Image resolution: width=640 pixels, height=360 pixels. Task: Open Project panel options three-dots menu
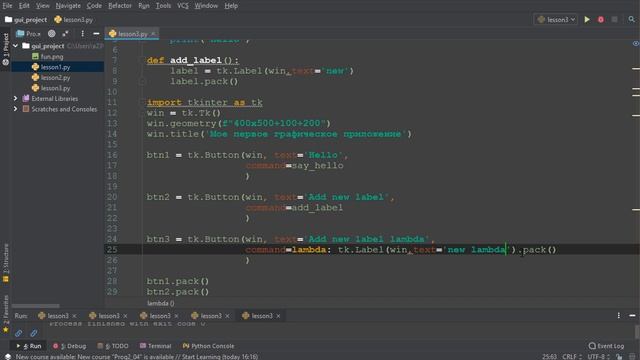click(82, 34)
